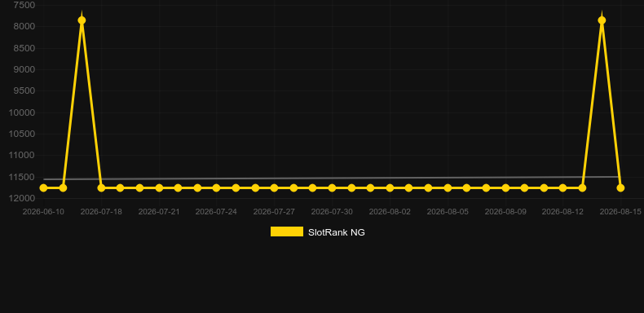Click the 10000 y-axis value
The image size is (644, 313).
22,112
